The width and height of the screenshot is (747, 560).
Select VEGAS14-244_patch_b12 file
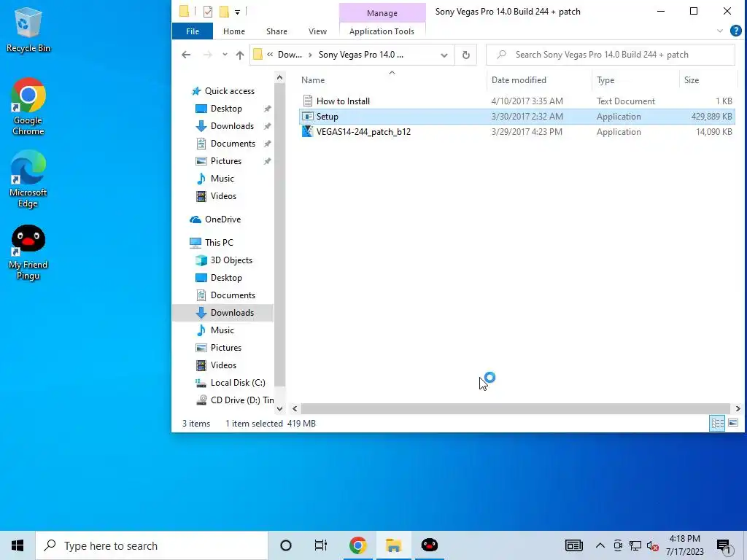pos(517,132)
